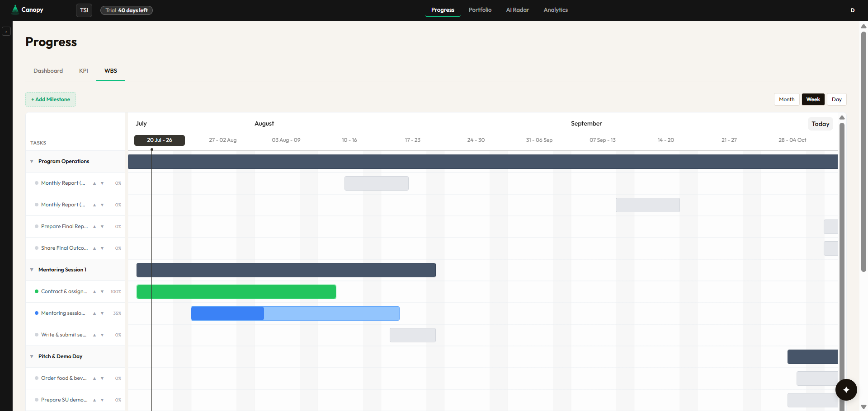This screenshot has height=411, width=868.
Task: Jump to Today on the timeline
Action: [820, 124]
